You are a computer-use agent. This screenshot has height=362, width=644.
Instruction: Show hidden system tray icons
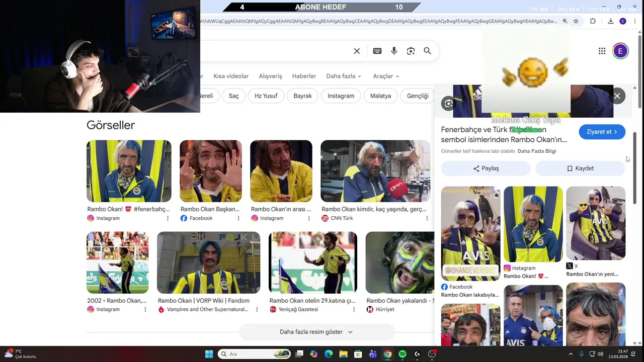pos(571,354)
